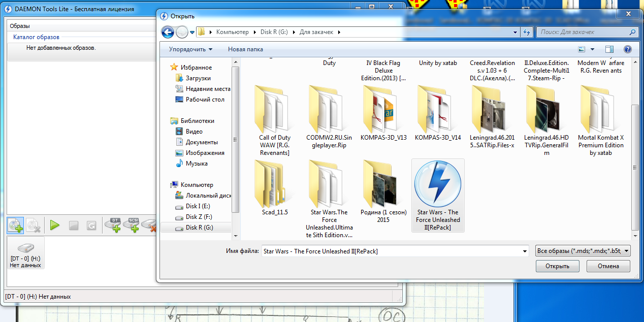This screenshot has width=644, height=322.
Task: Click the Change view icon
Action: [x=582, y=49]
